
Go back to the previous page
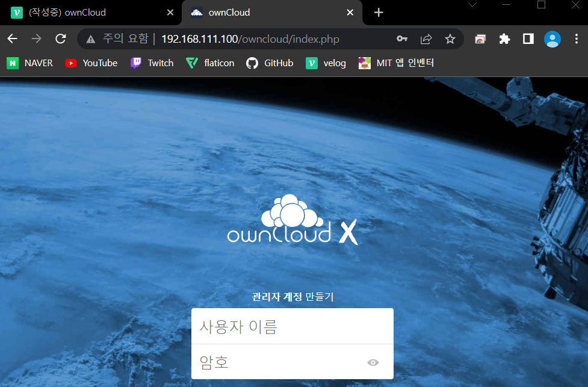13,39
